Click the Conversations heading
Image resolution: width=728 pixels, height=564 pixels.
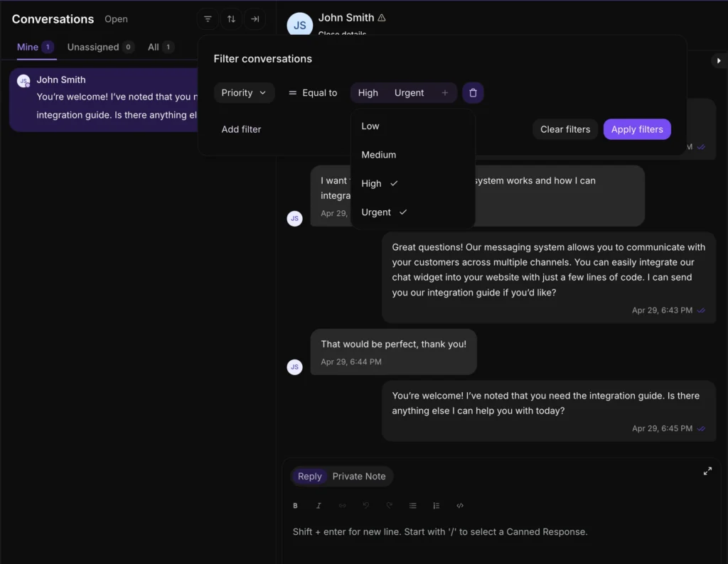click(53, 19)
